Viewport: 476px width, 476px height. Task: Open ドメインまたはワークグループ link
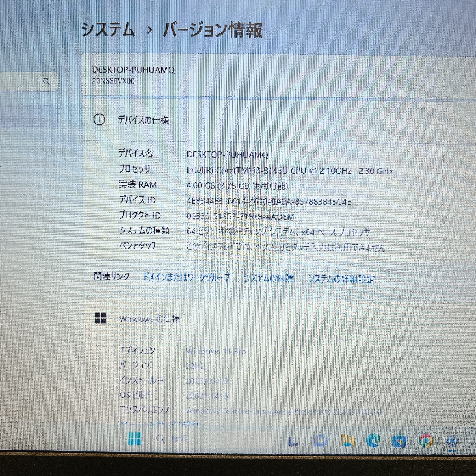(x=186, y=277)
